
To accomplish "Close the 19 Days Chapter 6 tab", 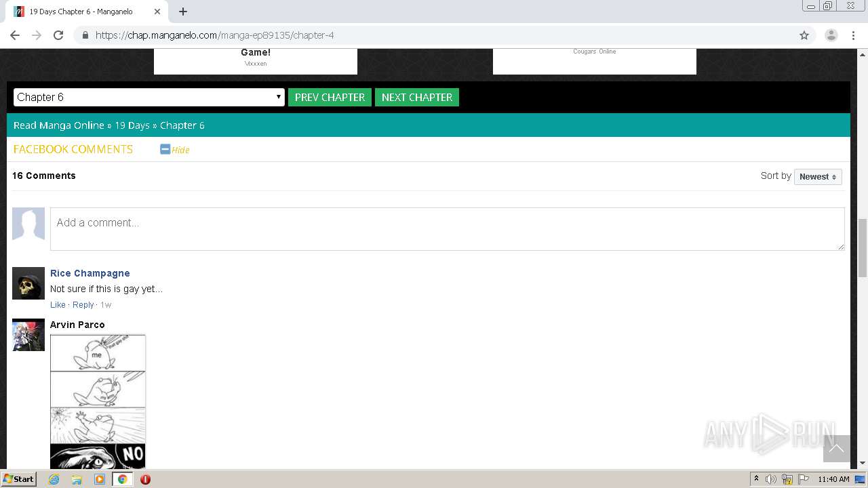I will click(x=157, y=12).
